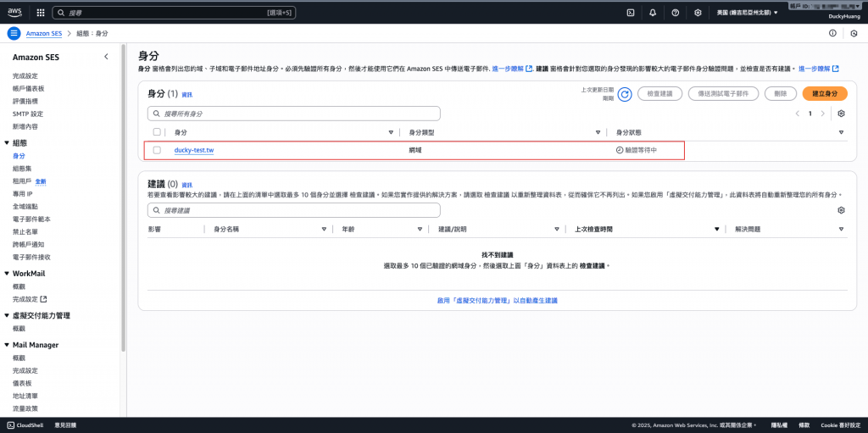Click the 搜尋所有身分 search field
868x433 pixels.
[294, 114]
